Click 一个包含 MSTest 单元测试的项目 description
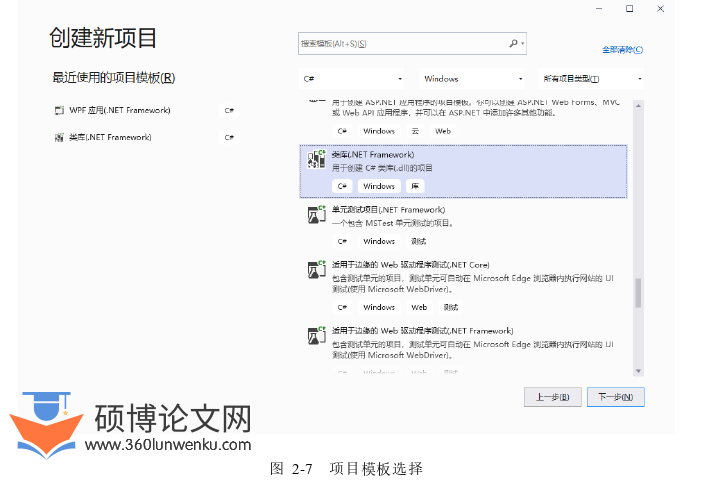This screenshot has width=715, height=482. [x=393, y=223]
